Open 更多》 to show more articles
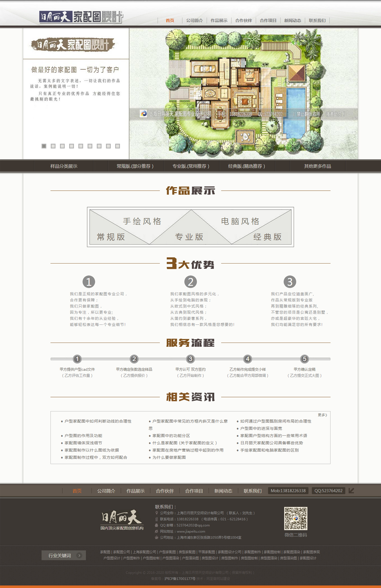 (x=322, y=415)
